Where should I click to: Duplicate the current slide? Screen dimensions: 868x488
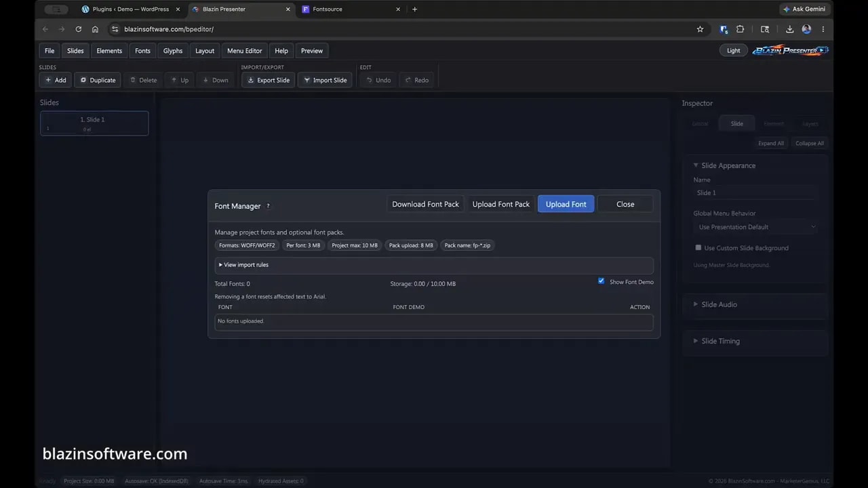98,80
